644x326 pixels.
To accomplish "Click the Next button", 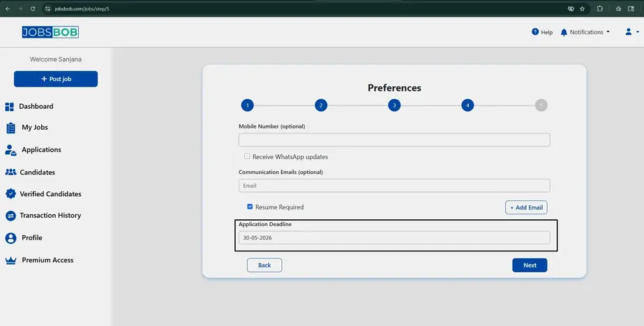I will 530,265.
